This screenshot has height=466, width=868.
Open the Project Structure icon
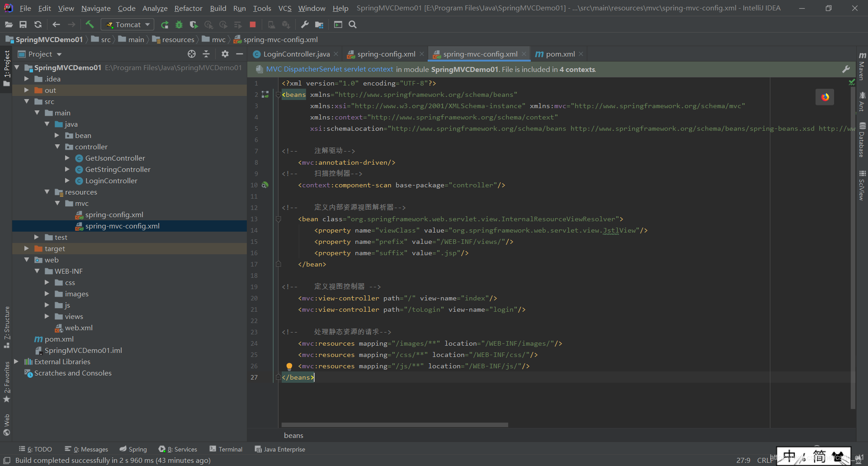point(319,24)
